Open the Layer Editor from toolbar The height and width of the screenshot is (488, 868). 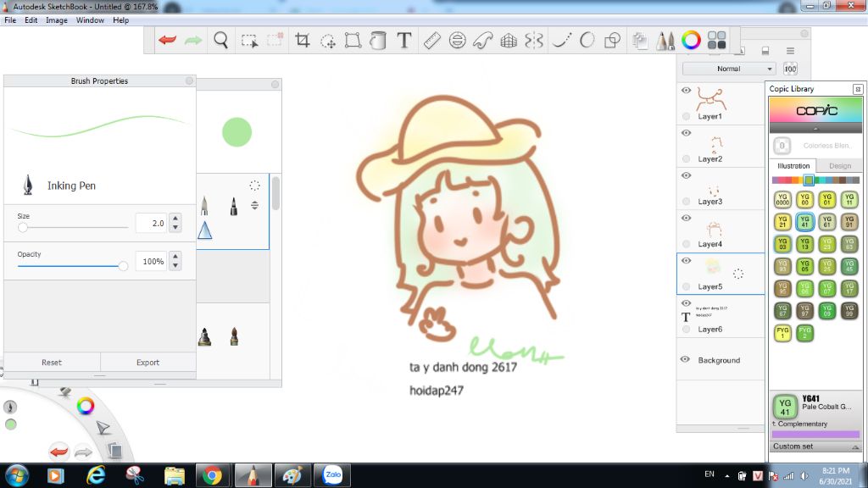[x=639, y=41]
